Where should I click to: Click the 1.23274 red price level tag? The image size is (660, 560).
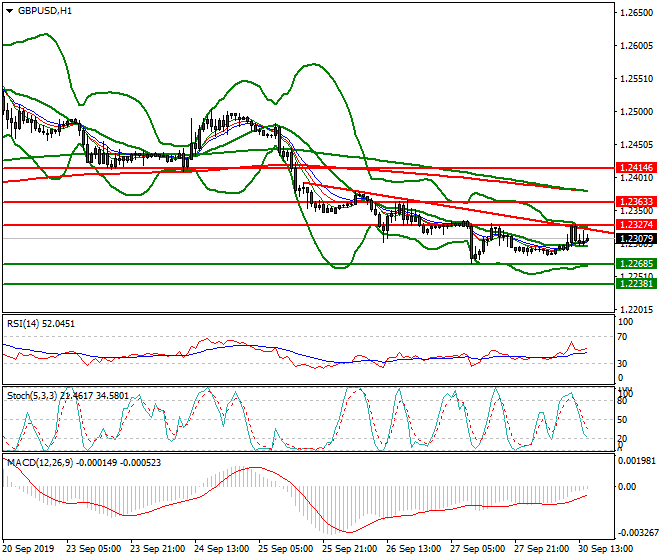click(x=636, y=225)
